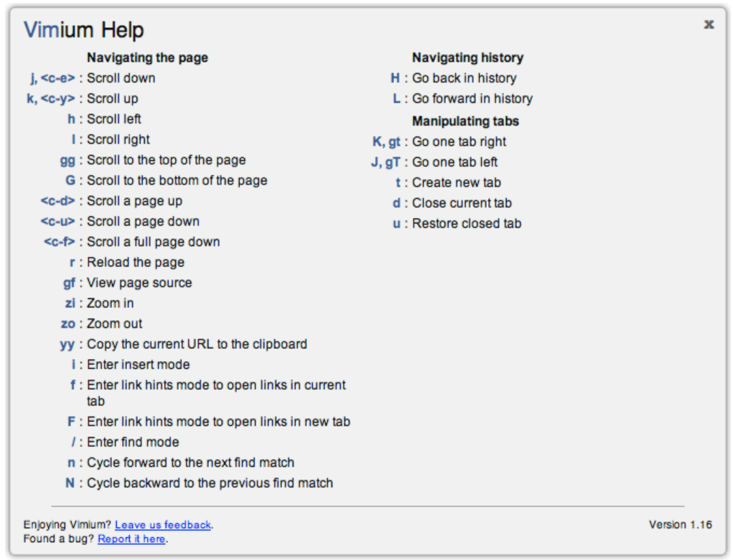Click 'Enter link hints mode' new tab entry
Image resolution: width=733 pixels, height=560 pixels.
[218, 422]
